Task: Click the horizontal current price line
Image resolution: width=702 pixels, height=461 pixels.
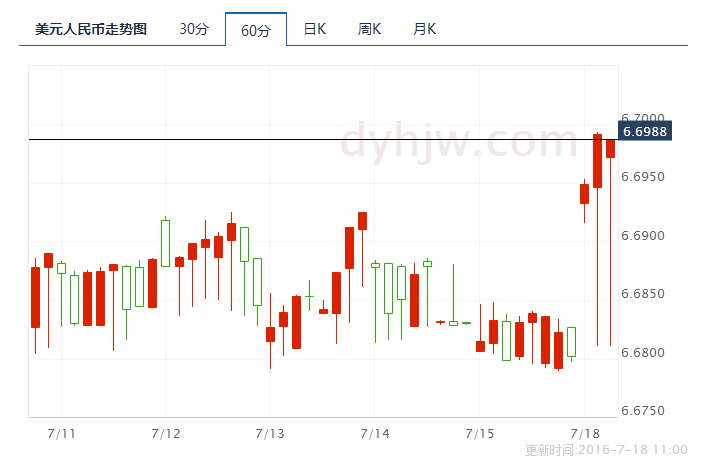Action: [x=300, y=139]
